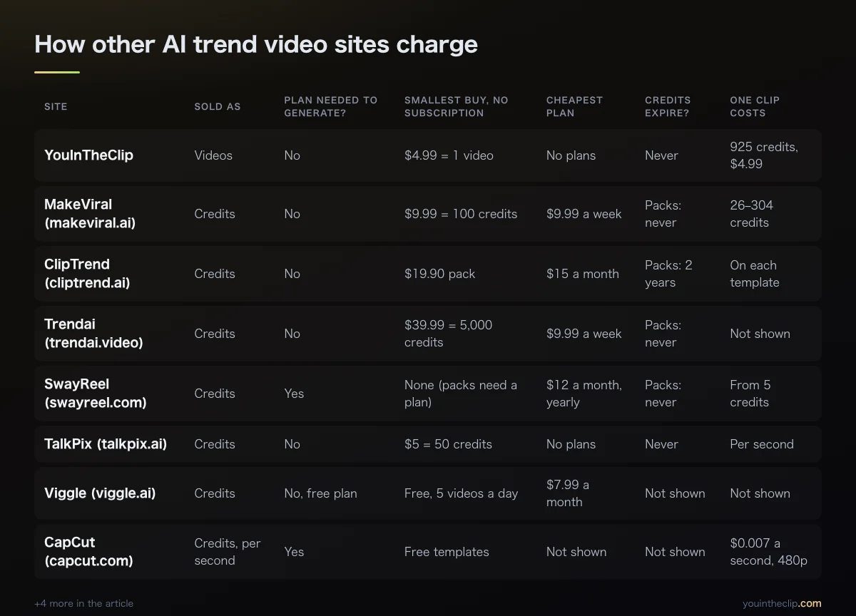Click 'No, free plan' cell

coord(320,493)
